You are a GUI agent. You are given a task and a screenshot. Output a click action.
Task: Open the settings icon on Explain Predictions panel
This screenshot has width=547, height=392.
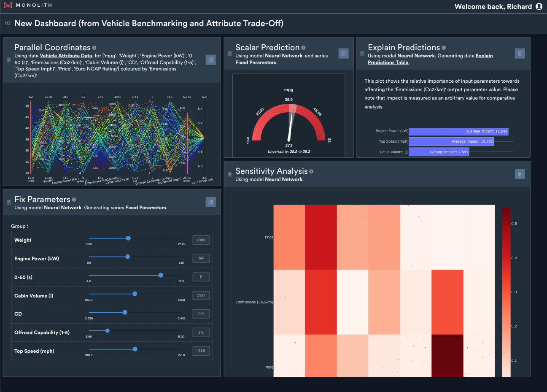[520, 54]
